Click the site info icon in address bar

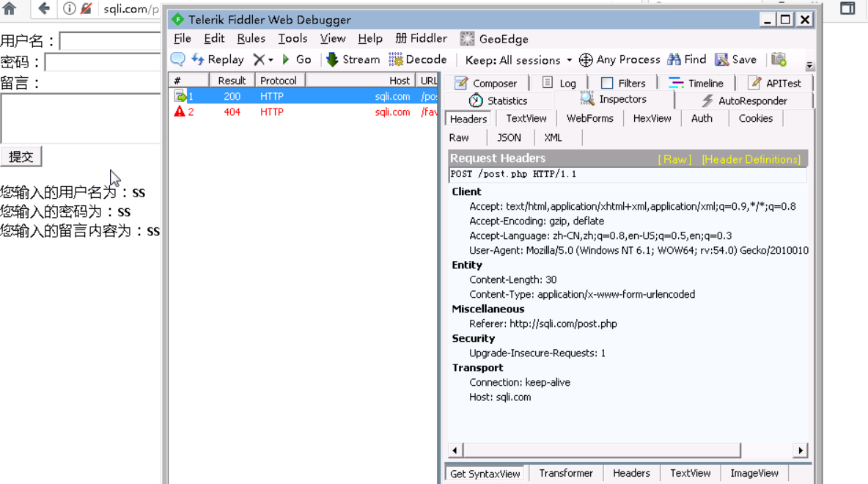(x=69, y=8)
